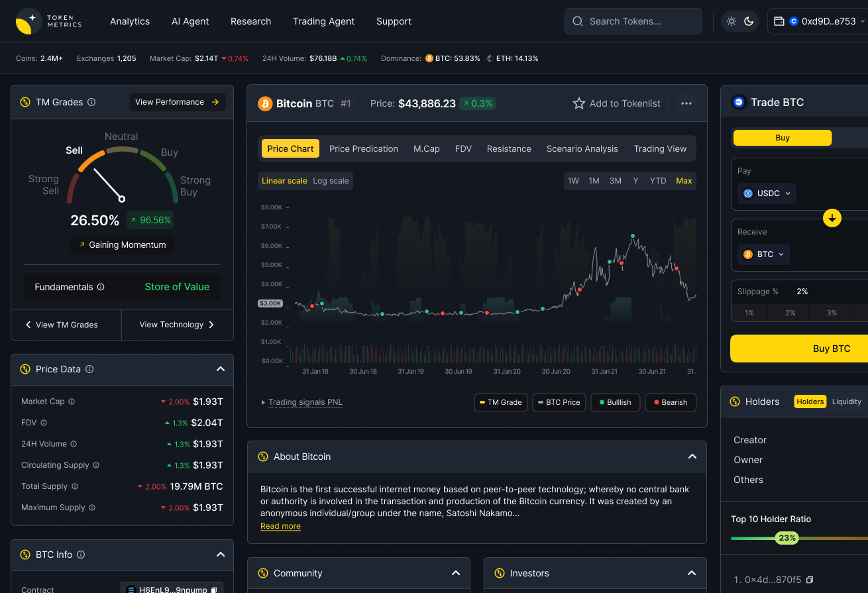Set chart range to 3M
868x593 pixels.
click(616, 181)
